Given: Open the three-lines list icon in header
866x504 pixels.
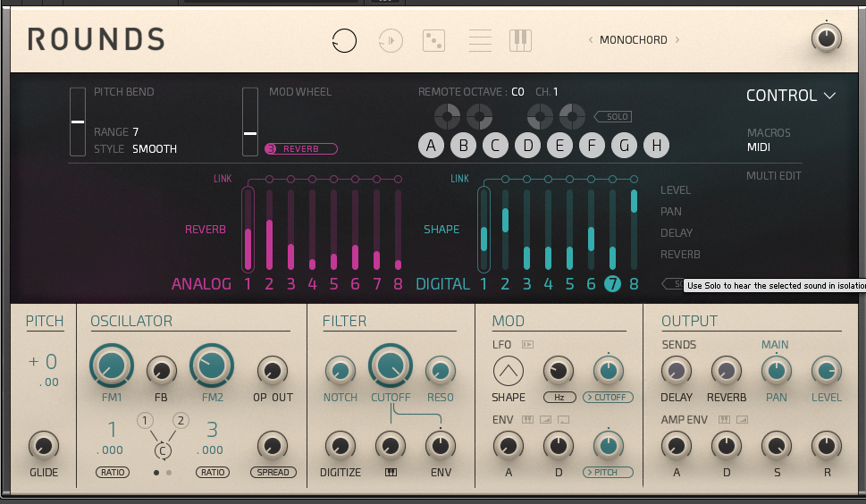Looking at the screenshot, I should 480,40.
